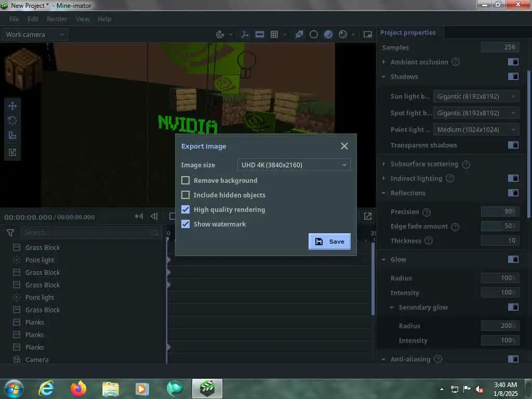Open the Help menu
The image size is (532, 399).
(x=104, y=19)
